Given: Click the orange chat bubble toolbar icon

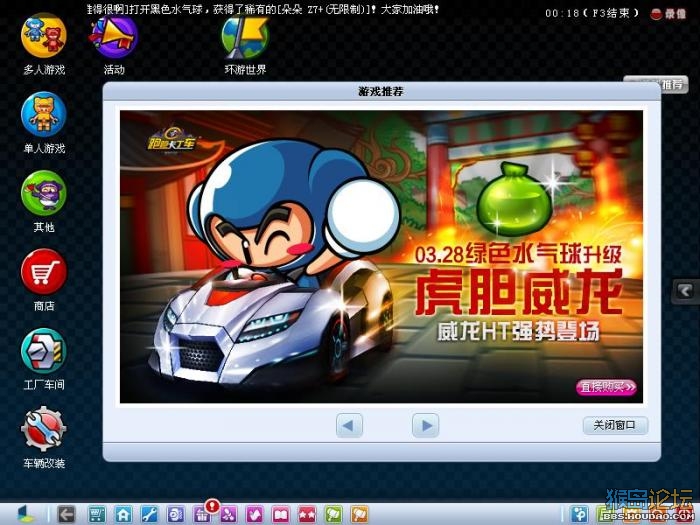Looking at the screenshot, I should click(360, 515).
